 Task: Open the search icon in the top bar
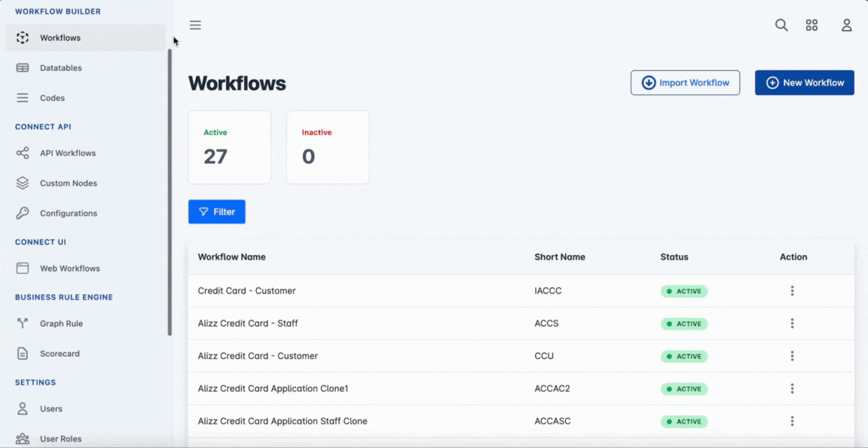[781, 25]
